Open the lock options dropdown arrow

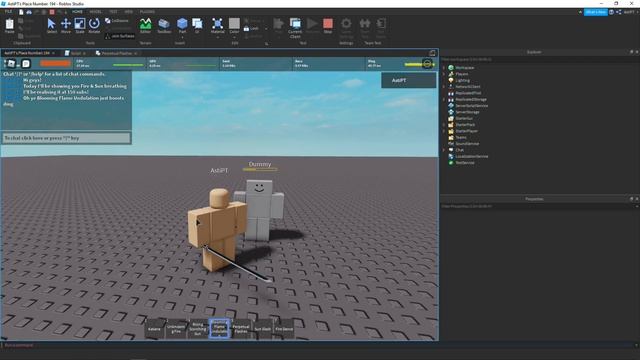[266, 29]
